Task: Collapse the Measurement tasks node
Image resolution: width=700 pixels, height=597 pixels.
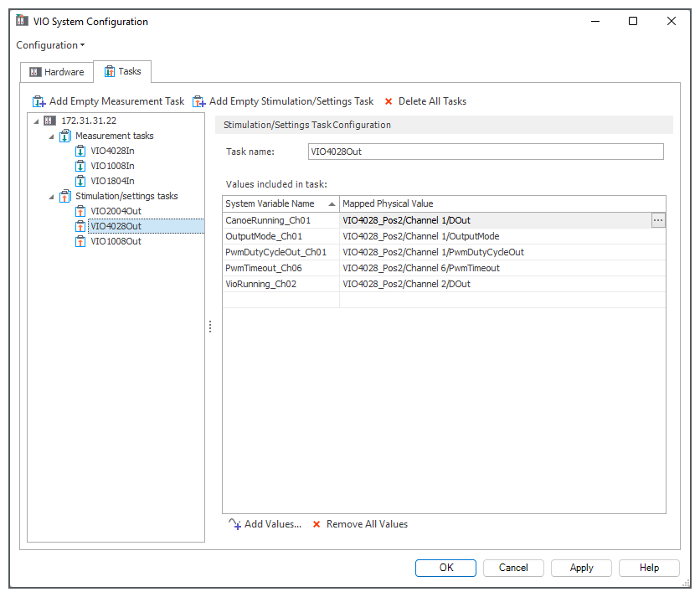Action: (x=51, y=136)
